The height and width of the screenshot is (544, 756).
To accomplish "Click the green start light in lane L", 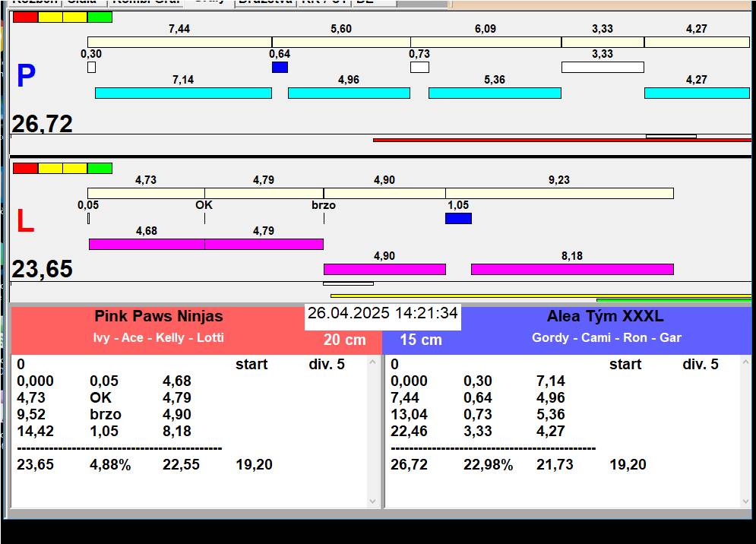I will (x=100, y=168).
